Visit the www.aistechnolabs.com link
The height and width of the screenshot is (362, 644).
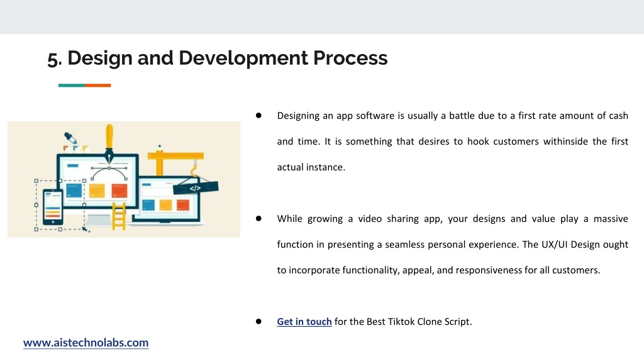coord(86,343)
